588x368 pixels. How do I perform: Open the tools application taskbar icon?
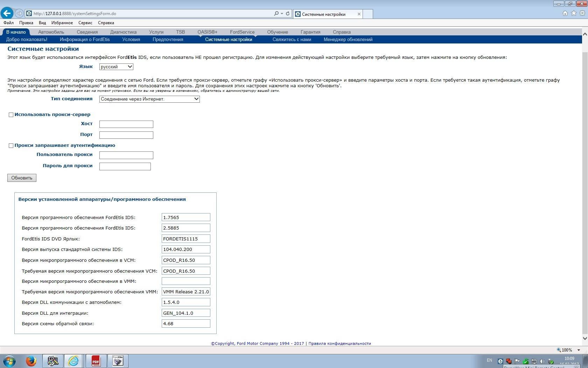[52, 361]
